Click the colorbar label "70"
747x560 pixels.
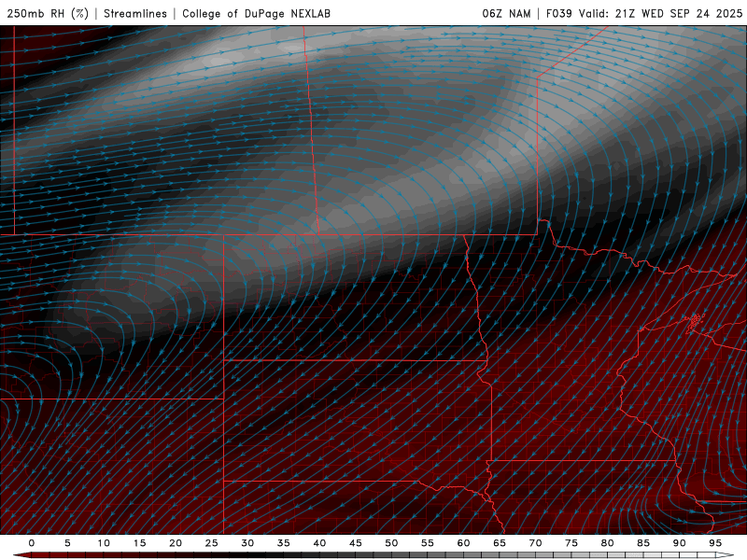[535, 543]
